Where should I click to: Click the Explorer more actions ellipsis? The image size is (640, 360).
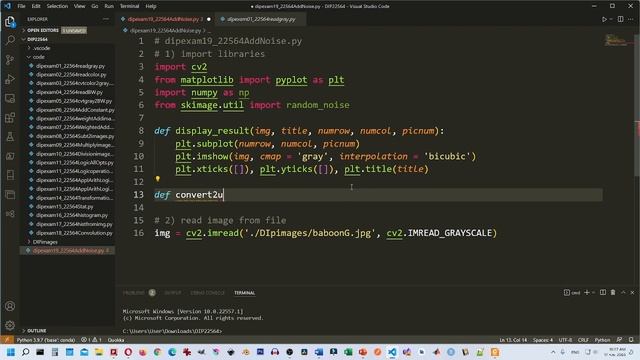tap(106, 19)
